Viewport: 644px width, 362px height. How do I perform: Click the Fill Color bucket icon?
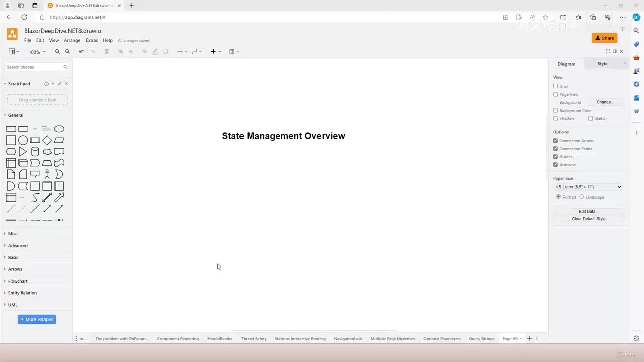[145, 51]
